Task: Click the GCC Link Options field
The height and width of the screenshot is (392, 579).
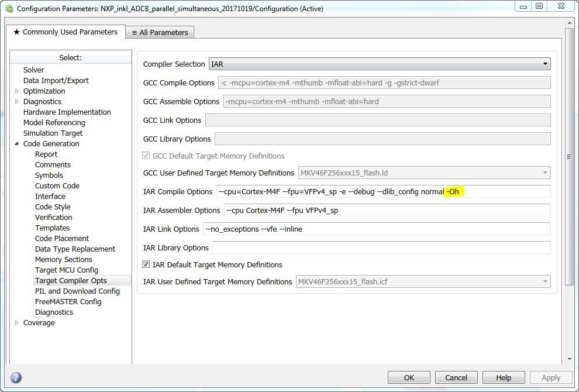Action: pos(378,120)
